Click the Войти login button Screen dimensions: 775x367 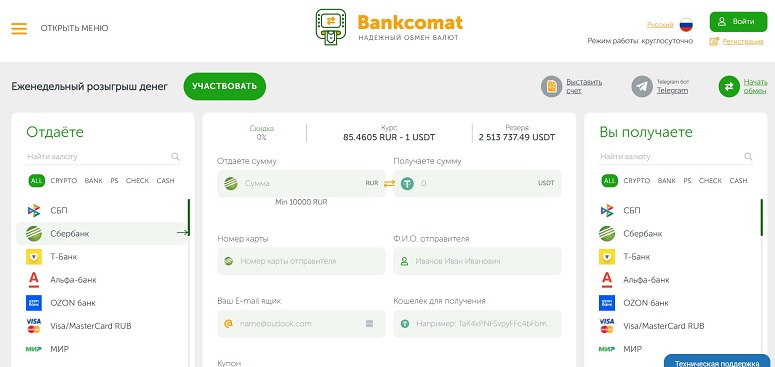click(738, 22)
